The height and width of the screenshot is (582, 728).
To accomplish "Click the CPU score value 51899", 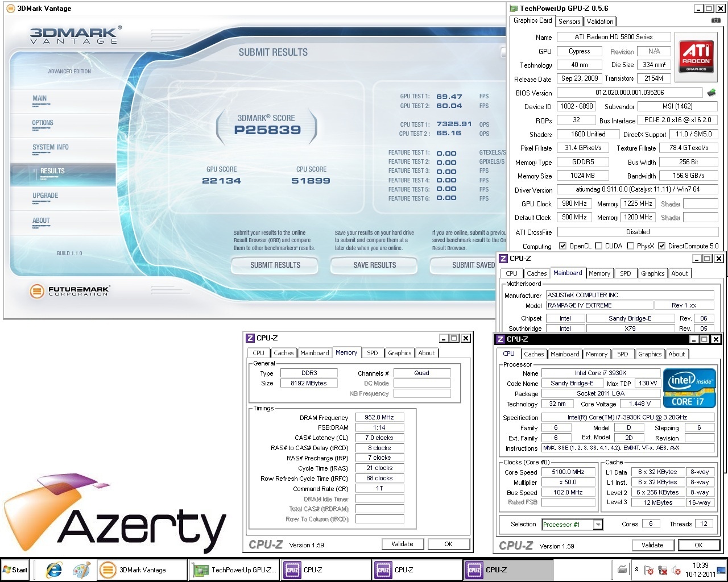I will 311,181.
